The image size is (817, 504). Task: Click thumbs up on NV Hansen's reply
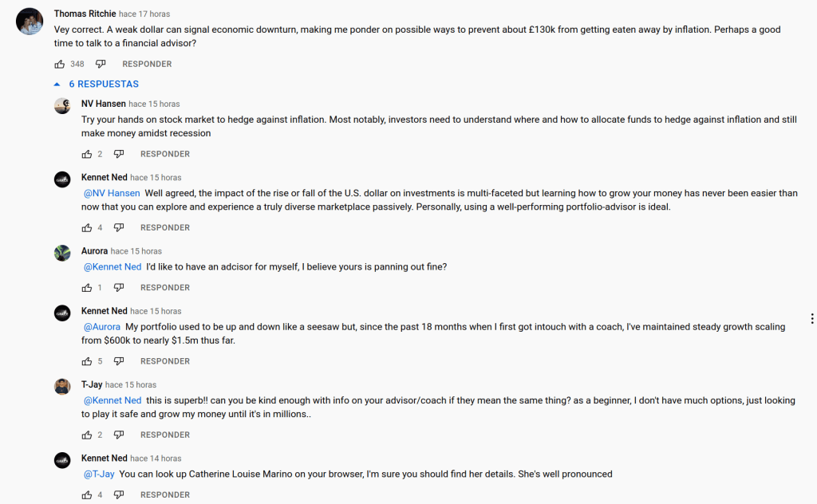coord(86,153)
